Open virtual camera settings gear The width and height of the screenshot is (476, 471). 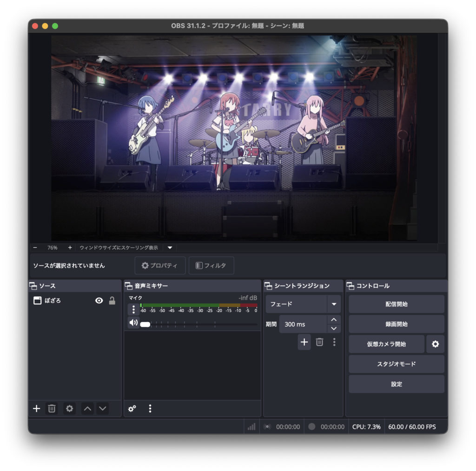[x=435, y=344]
